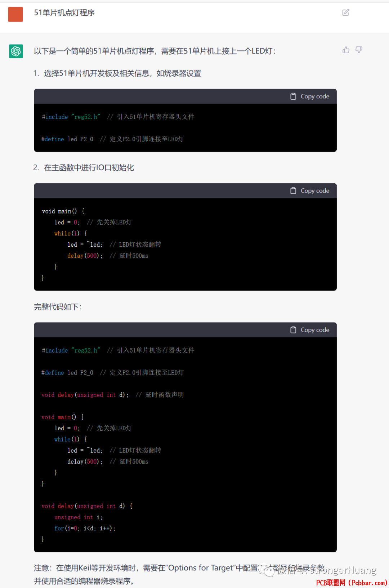This screenshot has height=588, width=389.
Task: Click the green ChatGPT logo avatar
Action: pos(16,51)
